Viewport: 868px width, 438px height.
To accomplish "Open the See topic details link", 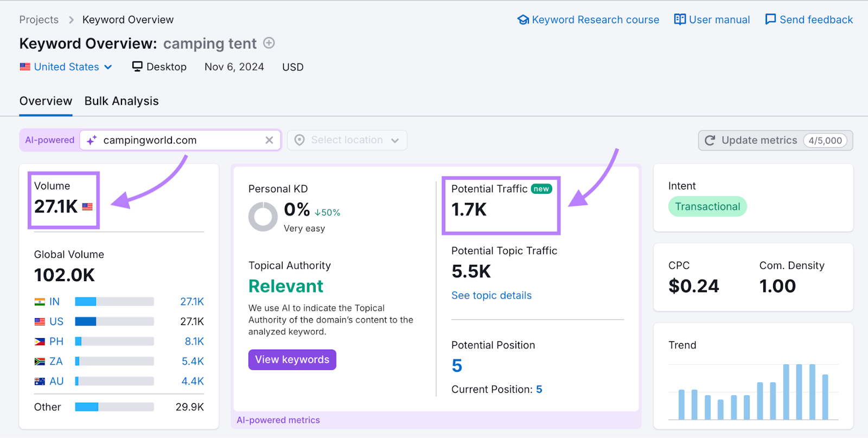I will point(492,295).
